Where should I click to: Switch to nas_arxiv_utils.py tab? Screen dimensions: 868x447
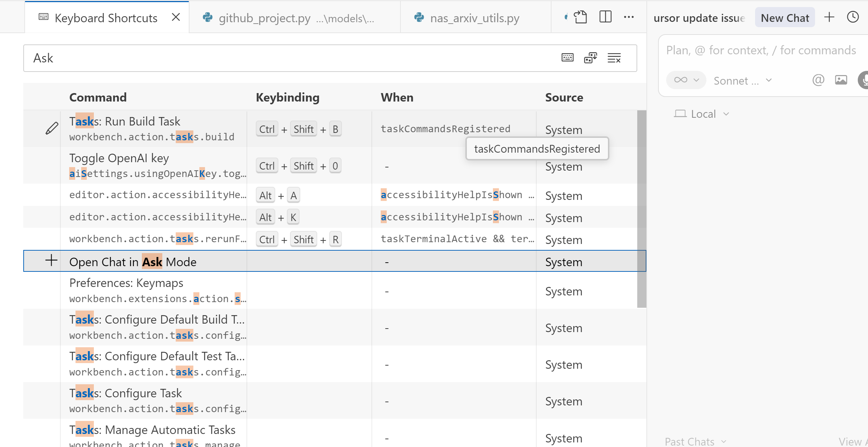[x=475, y=18]
